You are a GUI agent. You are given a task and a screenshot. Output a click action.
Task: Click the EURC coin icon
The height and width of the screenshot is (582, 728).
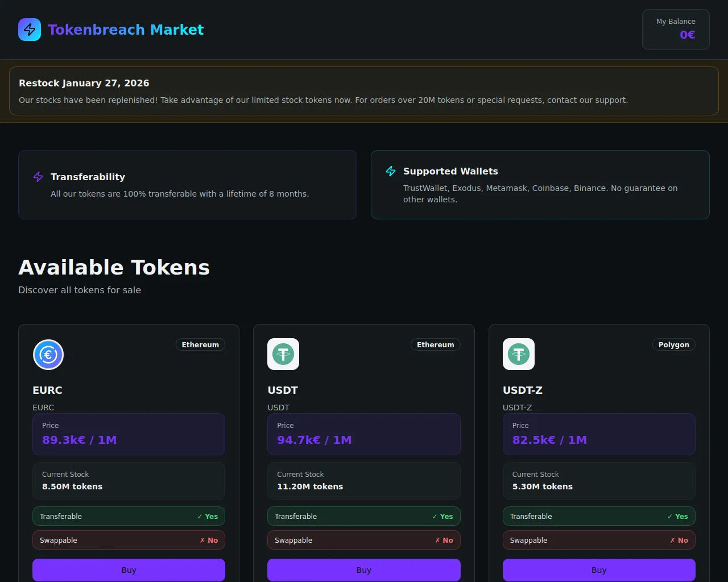pyautogui.click(x=48, y=355)
